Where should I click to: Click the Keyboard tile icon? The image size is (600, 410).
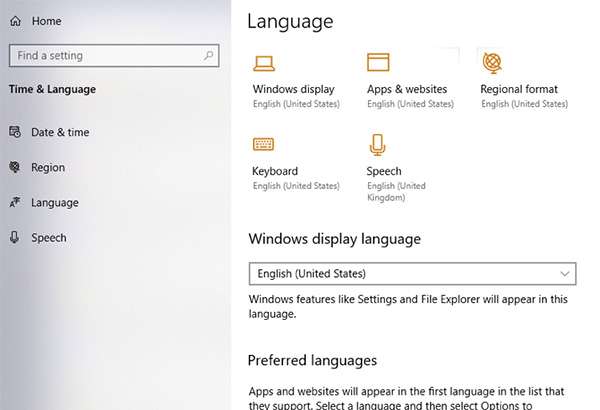point(263,144)
